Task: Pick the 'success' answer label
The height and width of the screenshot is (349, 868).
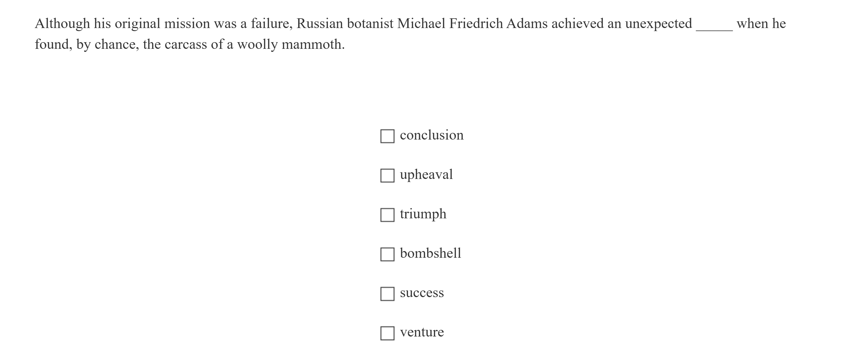Action: click(x=422, y=293)
